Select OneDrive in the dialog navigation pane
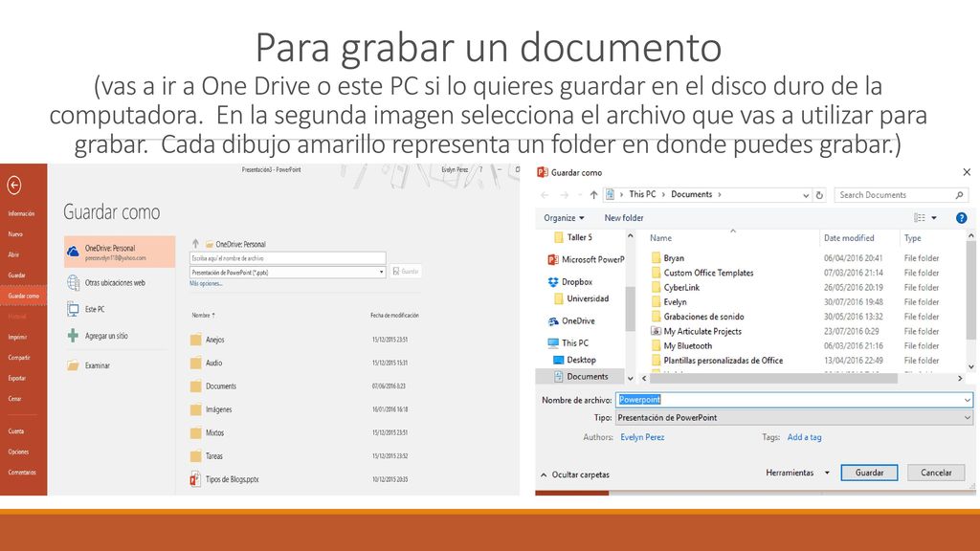The height and width of the screenshot is (551, 980). [571, 321]
